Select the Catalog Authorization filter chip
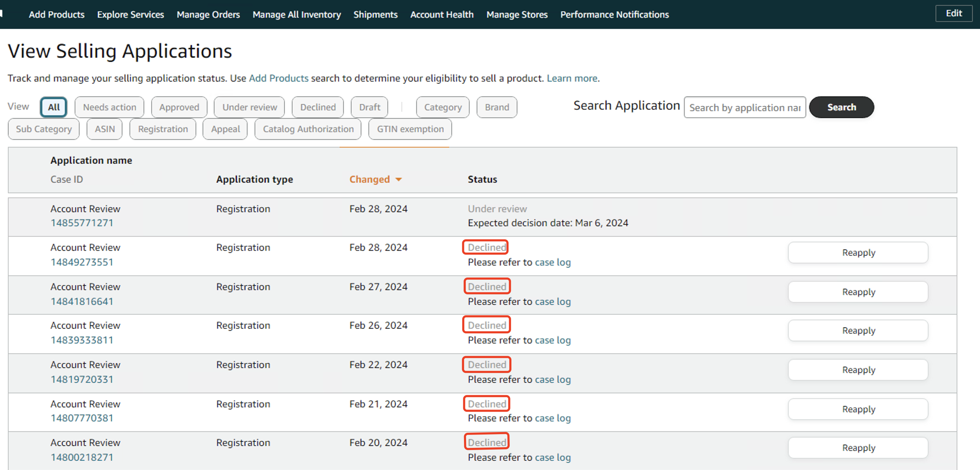 point(308,129)
